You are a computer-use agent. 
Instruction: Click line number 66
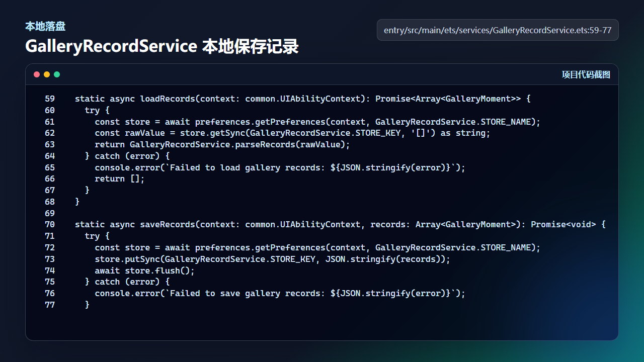[50, 178]
